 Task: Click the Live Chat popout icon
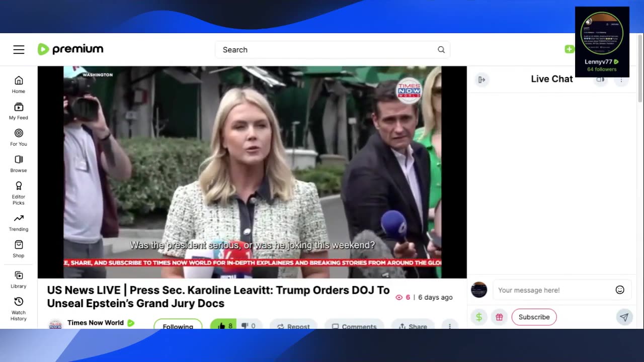[600, 79]
